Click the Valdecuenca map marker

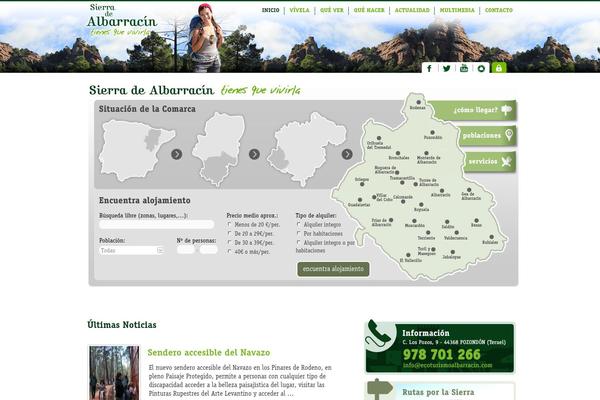point(457,233)
